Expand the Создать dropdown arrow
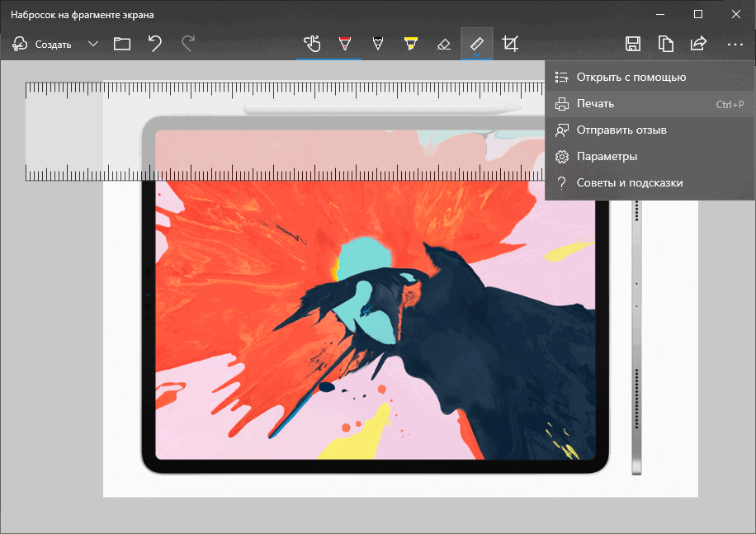This screenshot has height=534, width=756. pyautogui.click(x=93, y=45)
